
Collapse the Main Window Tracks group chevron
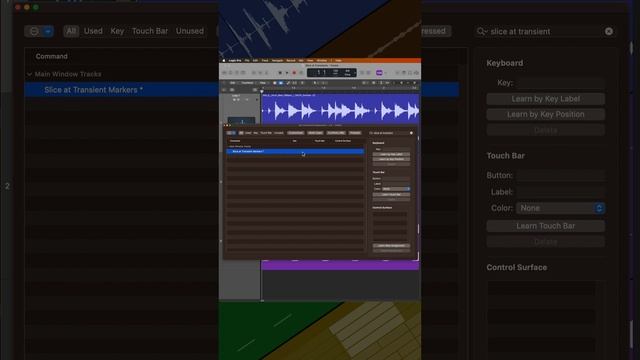29,74
